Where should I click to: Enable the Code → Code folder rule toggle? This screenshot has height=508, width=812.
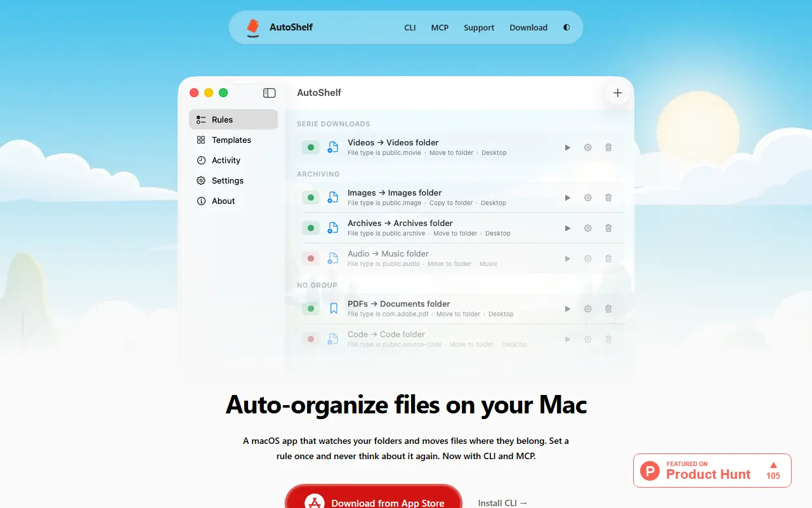click(x=311, y=339)
